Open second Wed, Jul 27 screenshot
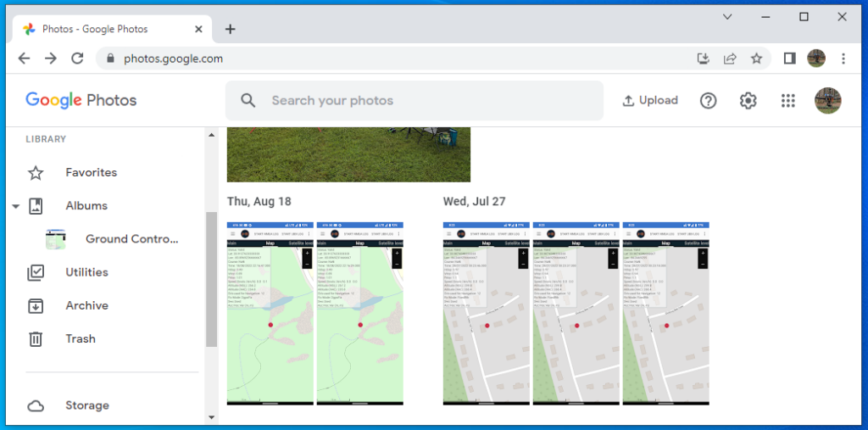The image size is (868, 430). tap(576, 314)
